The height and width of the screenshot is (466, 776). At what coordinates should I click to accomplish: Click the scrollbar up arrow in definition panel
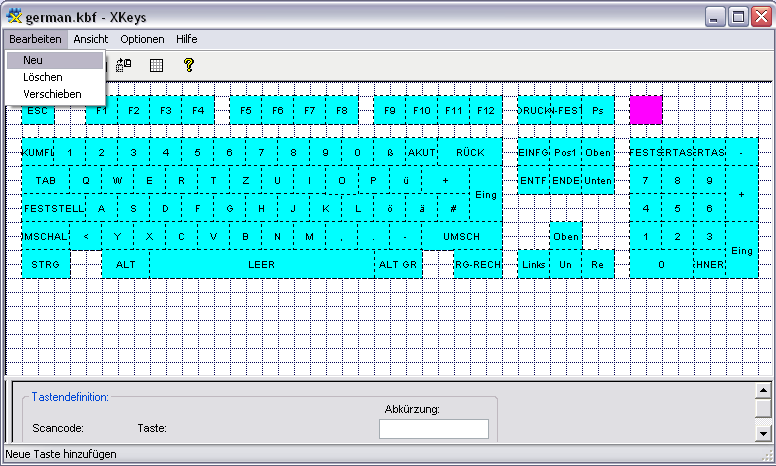763,391
